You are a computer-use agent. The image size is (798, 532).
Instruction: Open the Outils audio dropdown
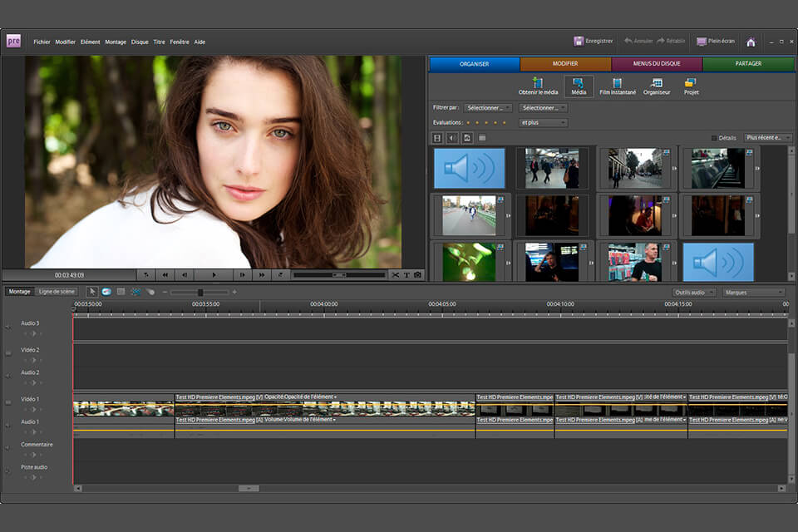point(693,293)
